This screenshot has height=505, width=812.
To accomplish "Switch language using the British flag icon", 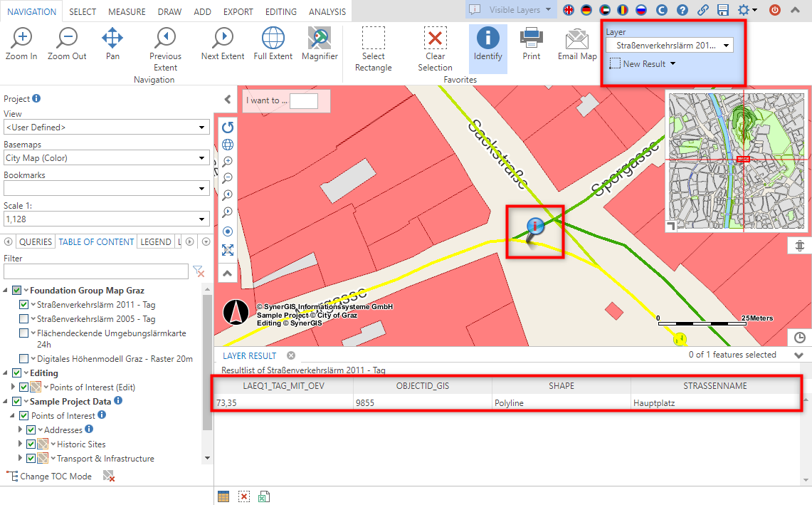I will pyautogui.click(x=568, y=11).
